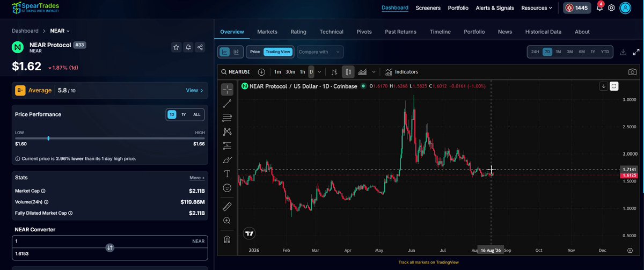The image size is (644, 270).
Task: Toggle the Trading View chart option
Action: point(278,52)
